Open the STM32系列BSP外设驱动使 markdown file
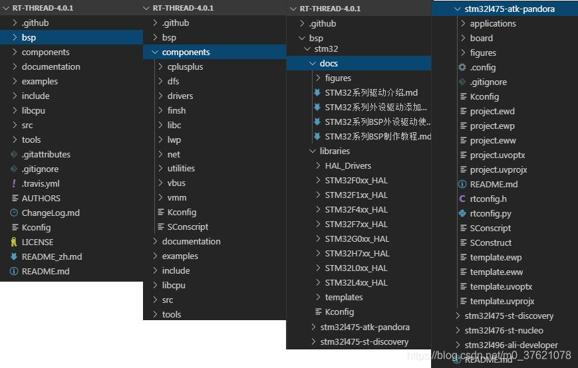Screen dimensions: 578x368 point(377,122)
